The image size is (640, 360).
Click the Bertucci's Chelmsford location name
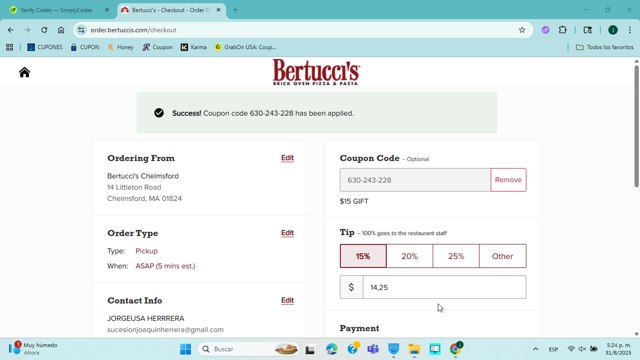pos(143,176)
